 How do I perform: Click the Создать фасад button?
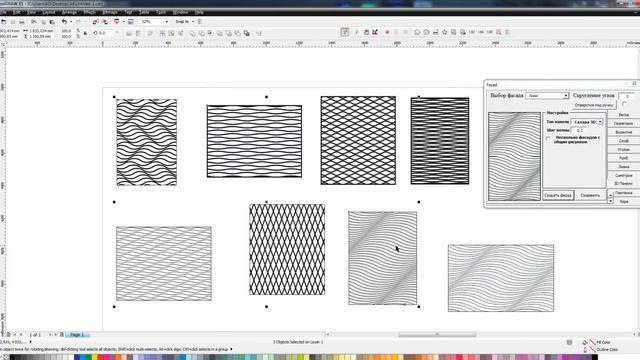coord(558,196)
